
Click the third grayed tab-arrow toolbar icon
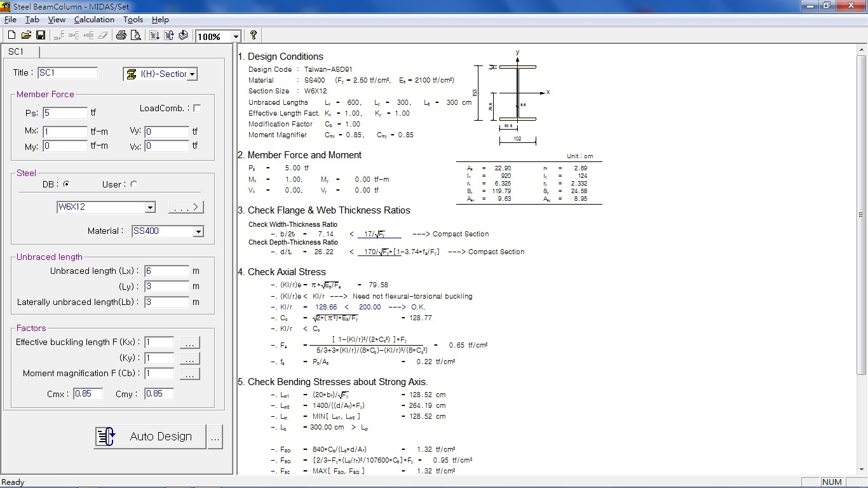[x=88, y=36]
